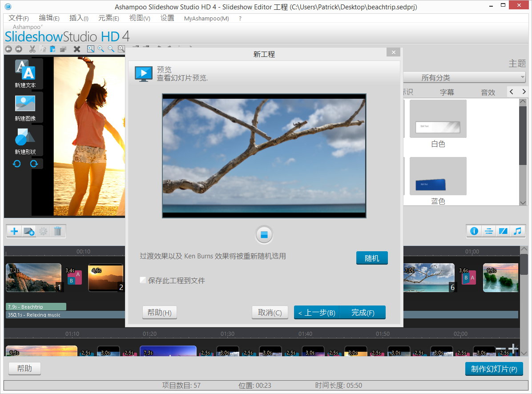Open the 视图(V) menu
This screenshot has width=532, height=394.
(138, 18)
